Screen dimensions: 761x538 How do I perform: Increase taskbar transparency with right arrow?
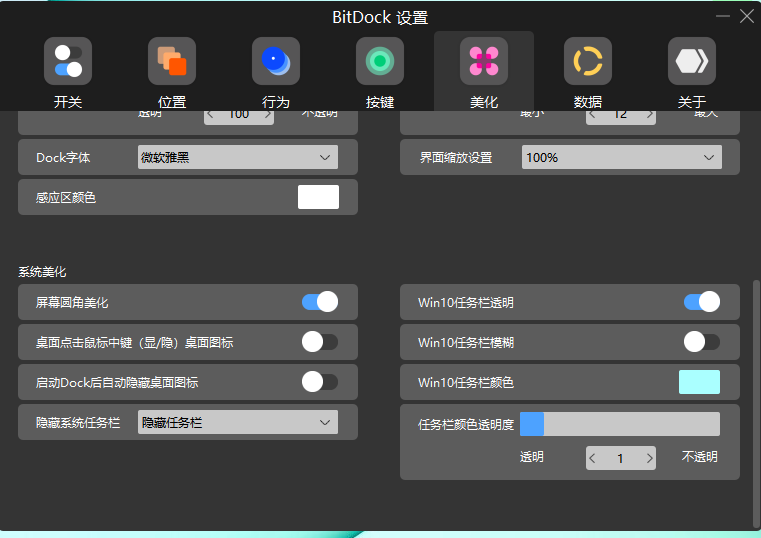[649, 458]
